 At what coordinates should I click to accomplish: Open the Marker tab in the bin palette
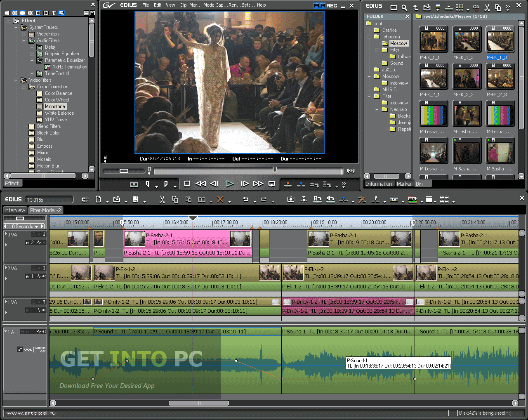[404, 184]
